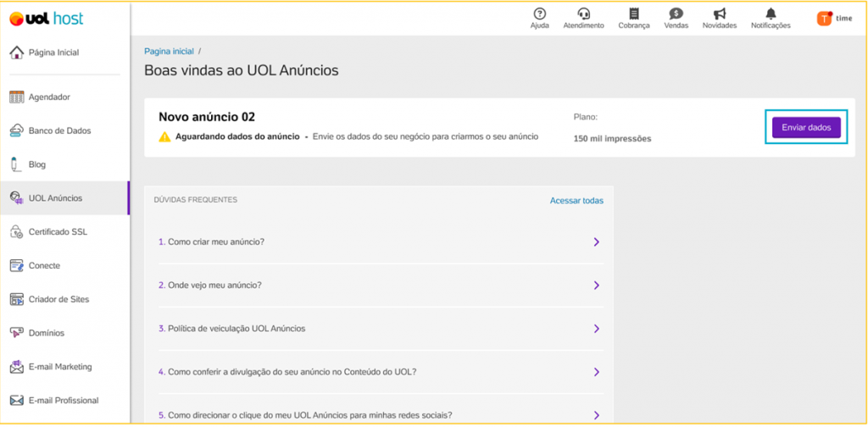This screenshot has height=427, width=868.
Task: Click 'Aguardando dados do anúncio' status
Action: (237, 136)
